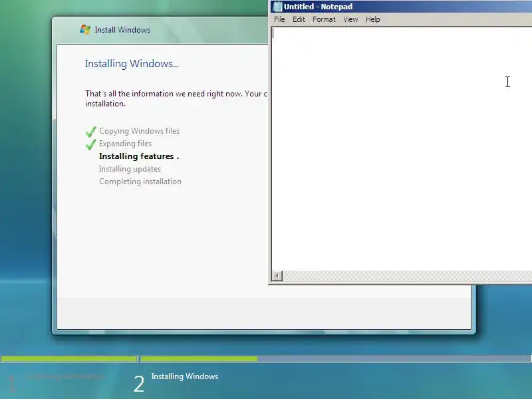Screen dimensions: 532x399
Task: Click the stage number 2 at bottom
Action: (x=138, y=384)
